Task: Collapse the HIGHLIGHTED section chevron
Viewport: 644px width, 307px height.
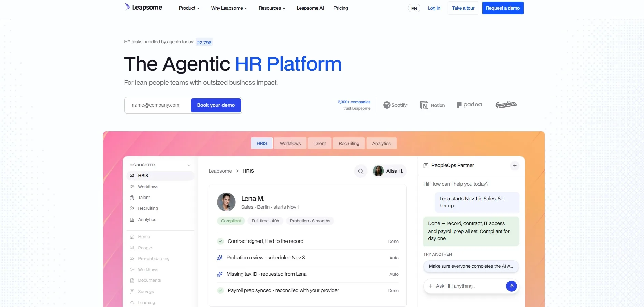Action: pos(189,165)
